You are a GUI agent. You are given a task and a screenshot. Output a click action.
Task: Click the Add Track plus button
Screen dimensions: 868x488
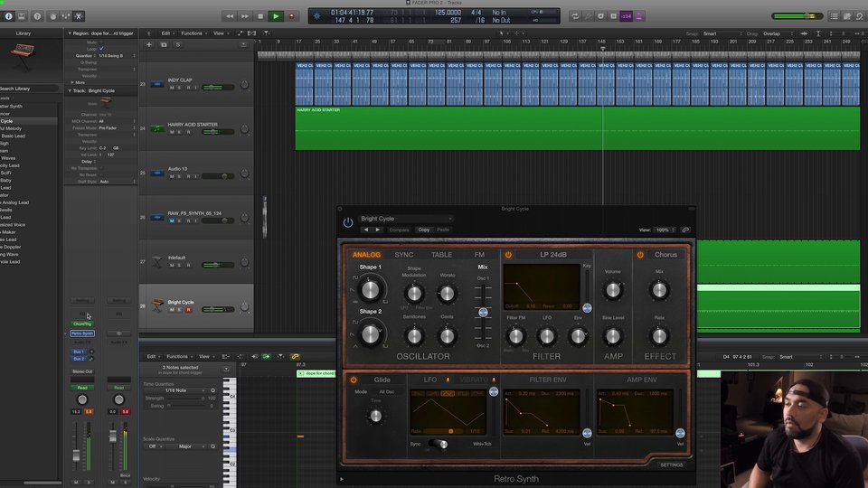pyautogui.click(x=149, y=44)
